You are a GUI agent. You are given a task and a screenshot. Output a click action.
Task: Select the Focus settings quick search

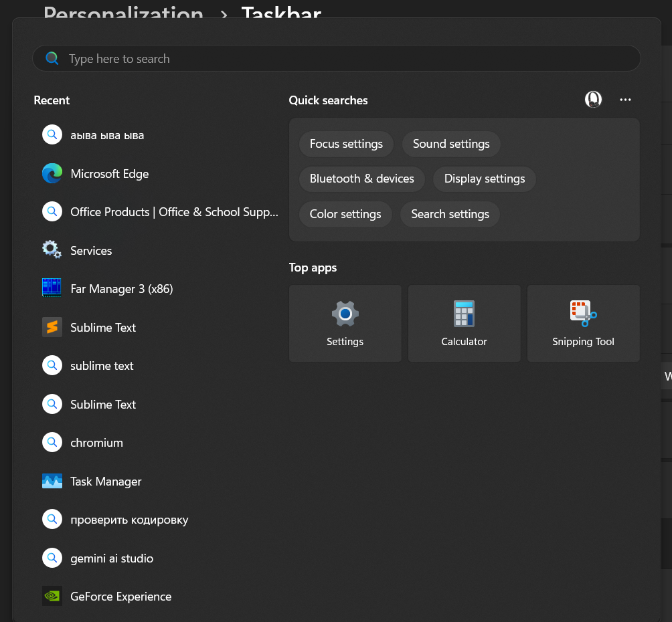pos(346,144)
